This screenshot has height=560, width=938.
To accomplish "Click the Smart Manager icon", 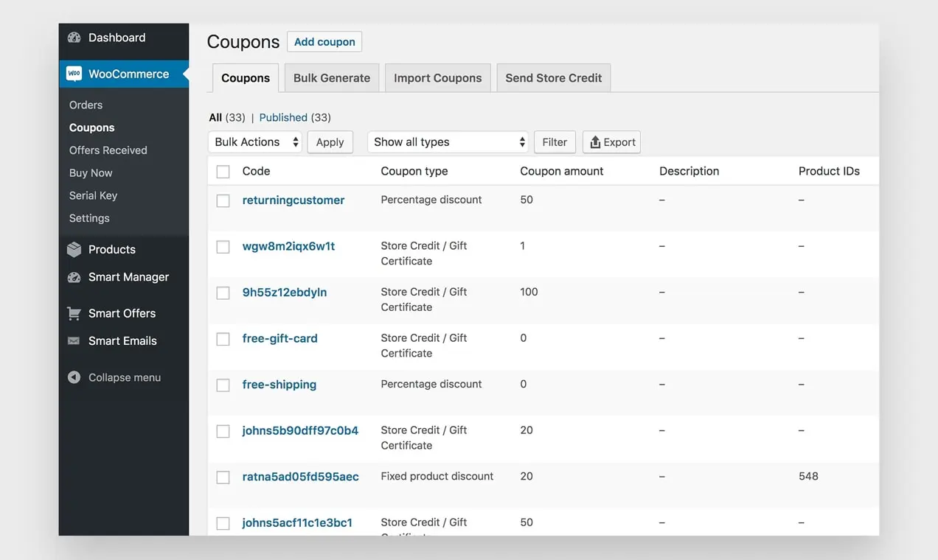I will tap(74, 277).
